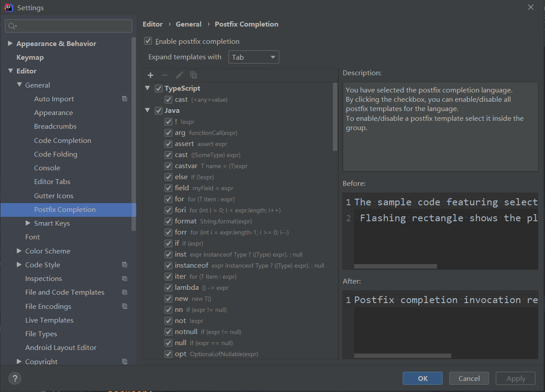Viewport: 545px width, 392px height.
Task: Toggle the arg functionCall(expr) checkbox
Action: 168,133
